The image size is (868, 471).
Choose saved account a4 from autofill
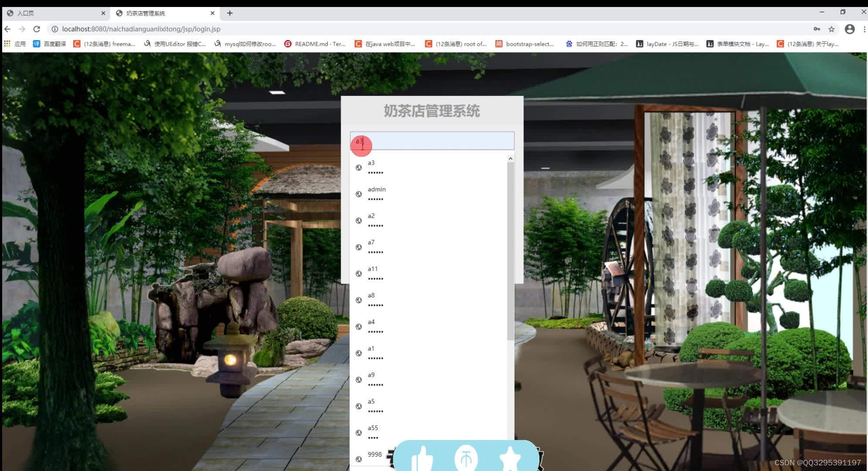click(x=428, y=327)
